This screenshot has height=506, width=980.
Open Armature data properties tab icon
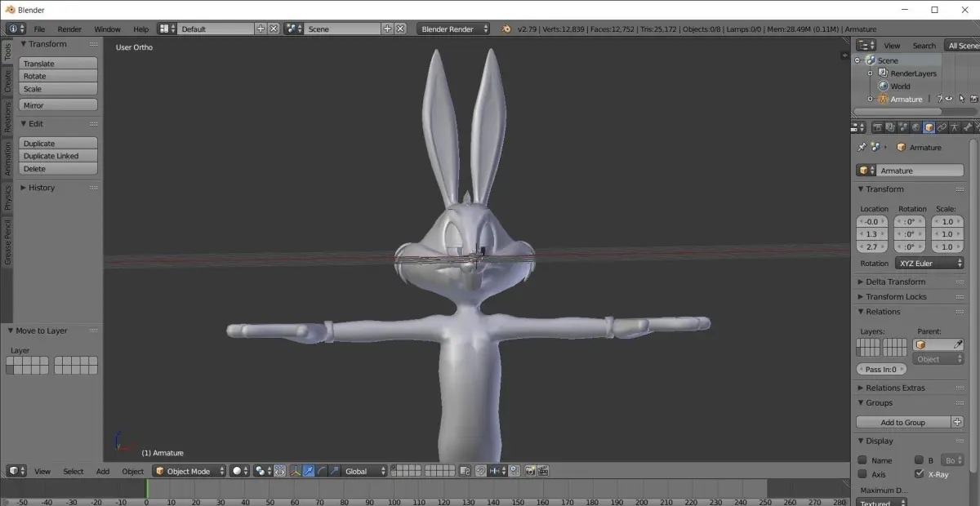(955, 127)
